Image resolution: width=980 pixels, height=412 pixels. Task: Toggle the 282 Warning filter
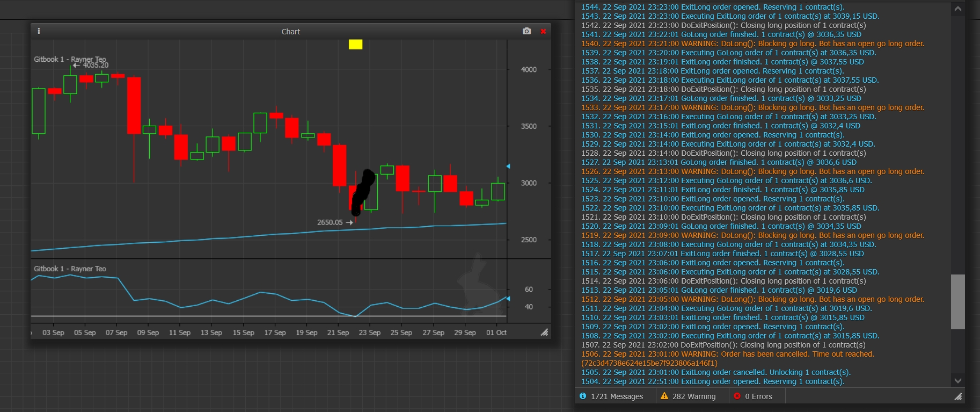pos(688,396)
